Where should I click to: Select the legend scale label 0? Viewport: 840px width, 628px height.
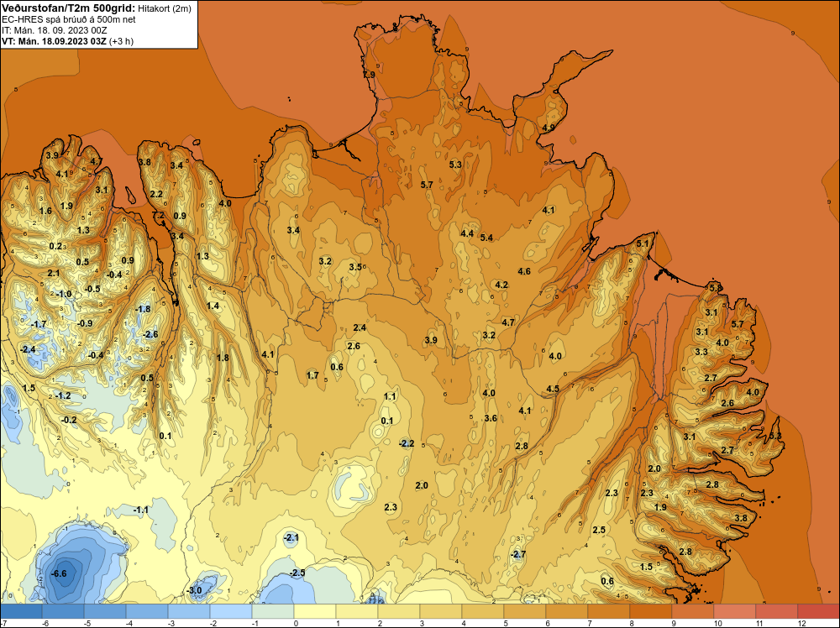tap(296, 623)
